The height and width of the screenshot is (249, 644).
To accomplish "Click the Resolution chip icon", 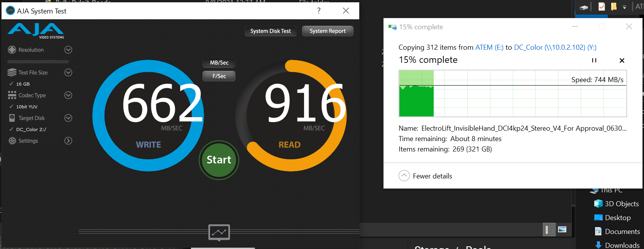I will coord(12,50).
